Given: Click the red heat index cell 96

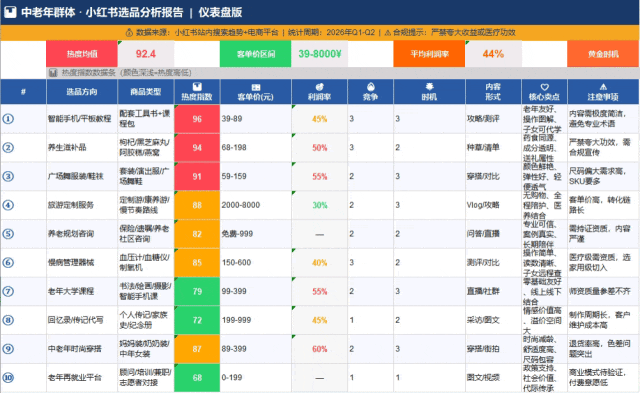Looking at the screenshot, I should pyautogui.click(x=197, y=119).
